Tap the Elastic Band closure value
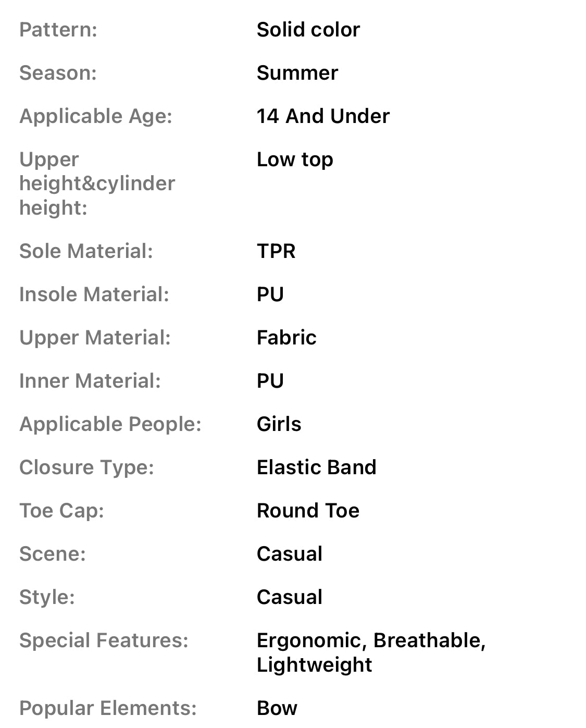The image size is (586, 728). tap(316, 467)
